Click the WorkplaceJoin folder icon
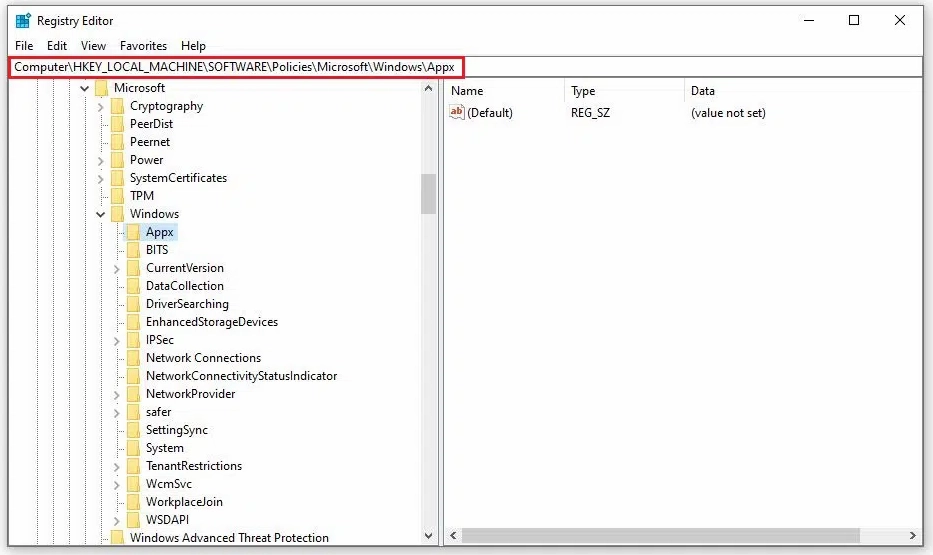This screenshot has height=555, width=933. tap(134, 502)
